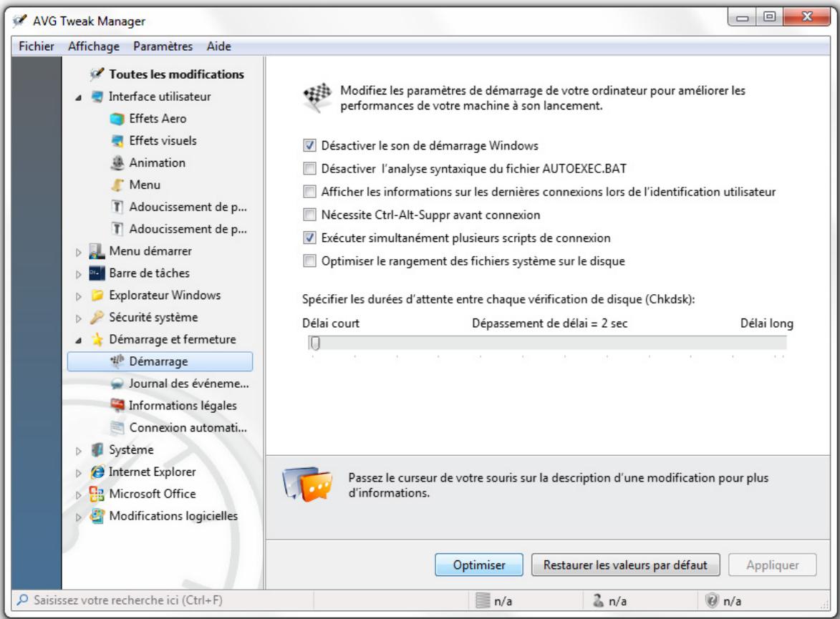The width and height of the screenshot is (840, 619).
Task: Click the search magnifier icon in status bar
Action: [22, 600]
